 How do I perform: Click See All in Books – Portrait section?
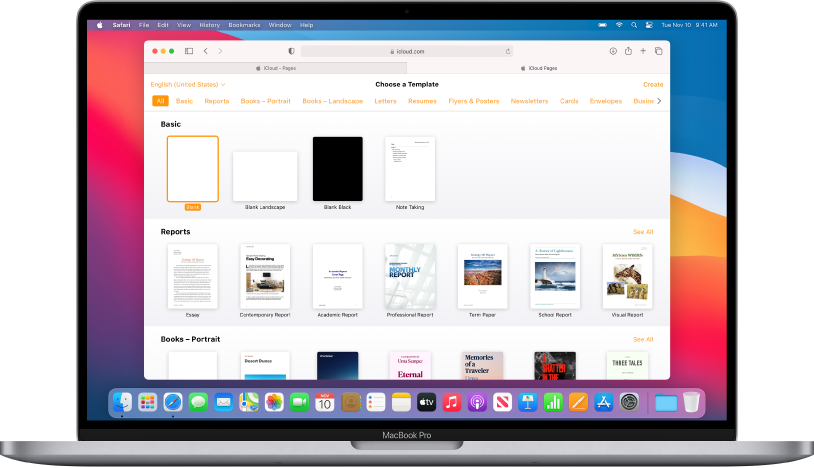(643, 339)
